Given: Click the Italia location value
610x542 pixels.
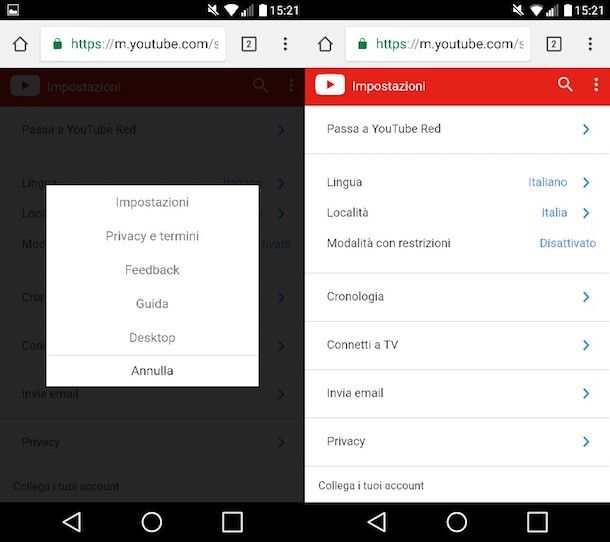Looking at the screenshot, I should (x=554, y=212).
